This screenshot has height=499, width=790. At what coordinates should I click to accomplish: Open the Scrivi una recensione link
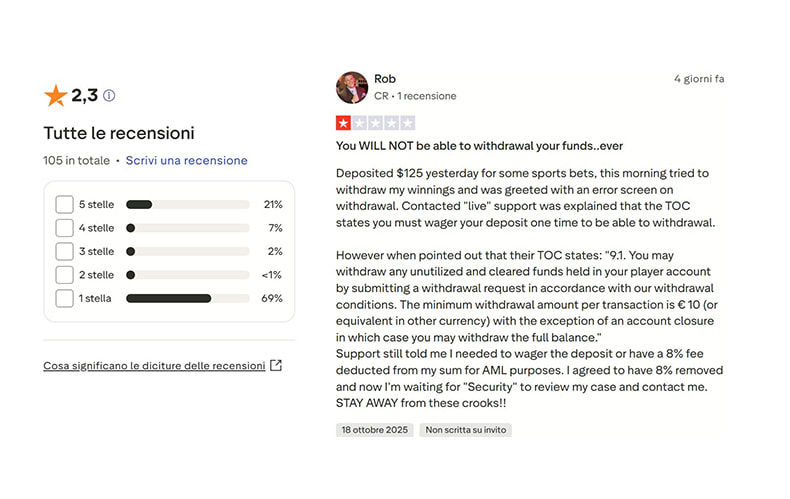pyautogui.click(x=186, y=160)
